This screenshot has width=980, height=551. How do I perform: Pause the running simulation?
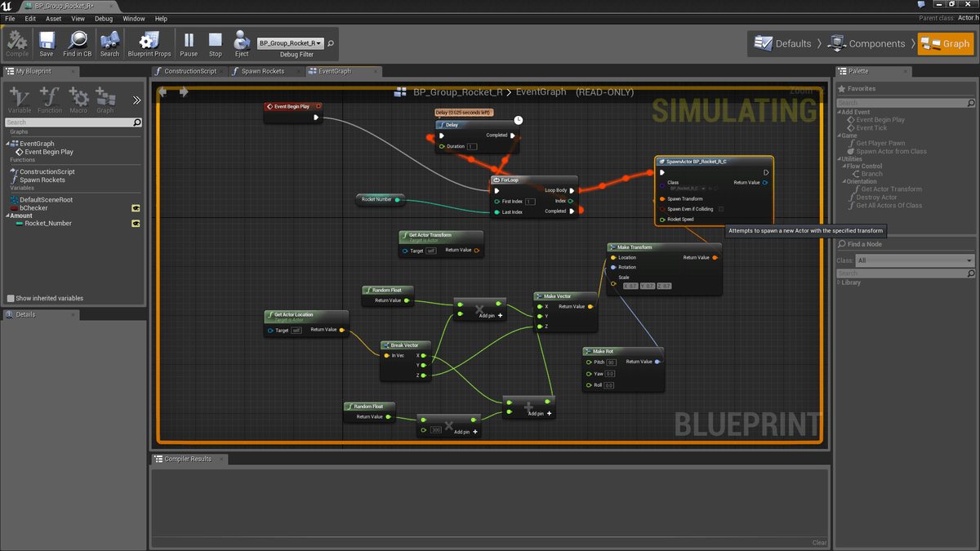189,42
